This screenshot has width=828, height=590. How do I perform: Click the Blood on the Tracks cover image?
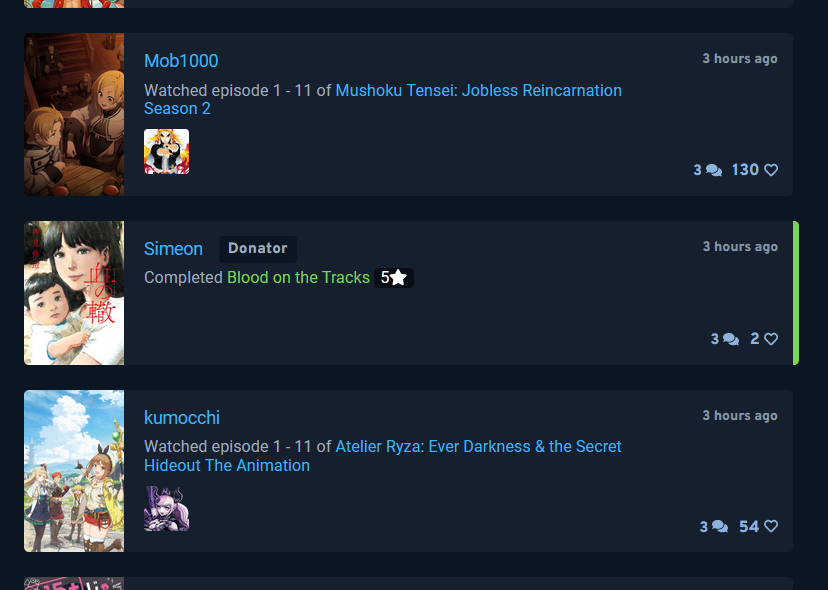pyautogui.click(x=74, y=293)
